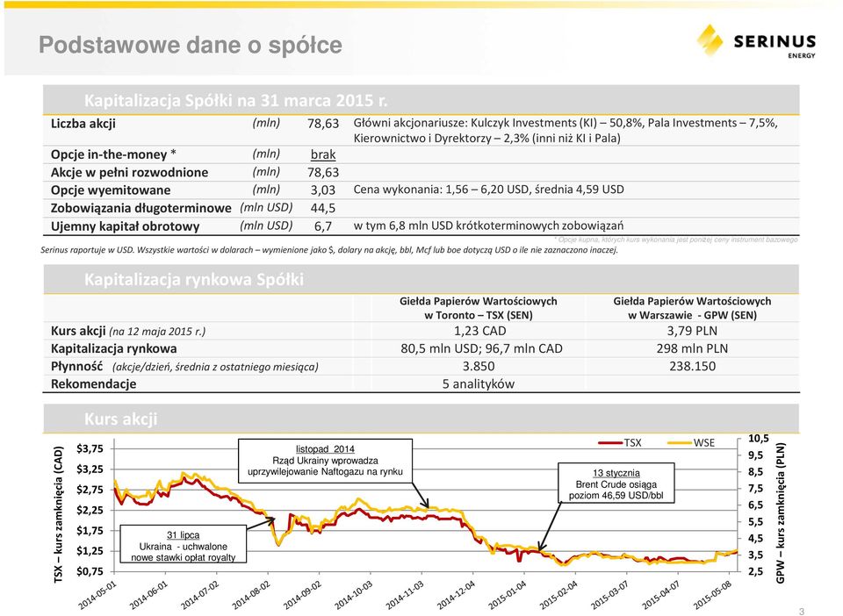Click the value 44,5
This screenshot has height=616, width=843.
322,208
